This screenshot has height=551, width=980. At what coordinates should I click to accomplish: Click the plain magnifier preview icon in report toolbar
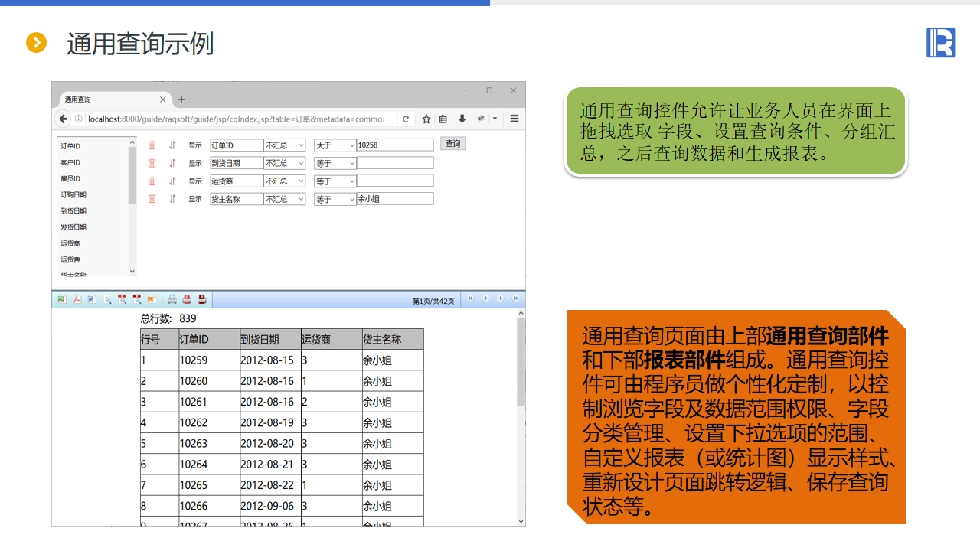tap(108, 299)
